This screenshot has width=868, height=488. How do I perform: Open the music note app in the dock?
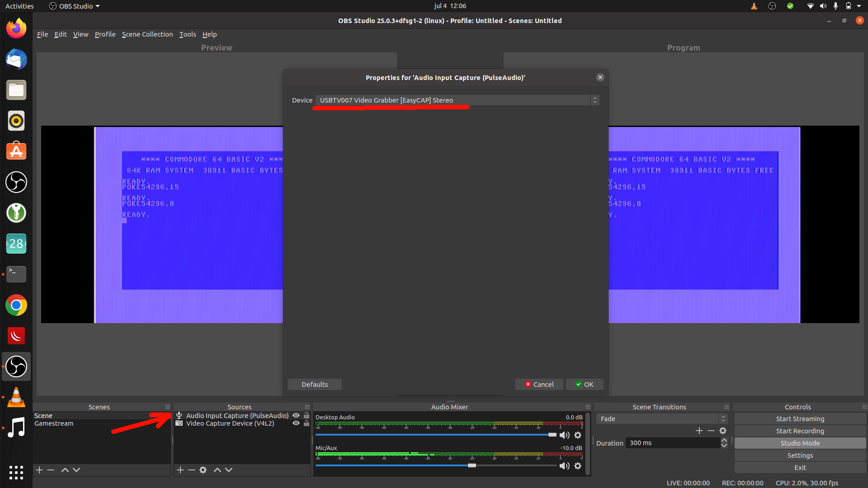point(16,428)
